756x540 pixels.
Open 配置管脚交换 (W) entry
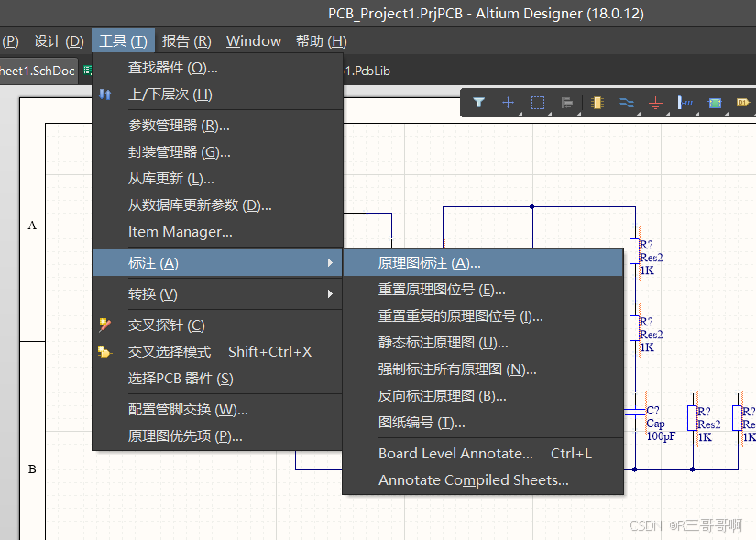(x=217, y=410)
